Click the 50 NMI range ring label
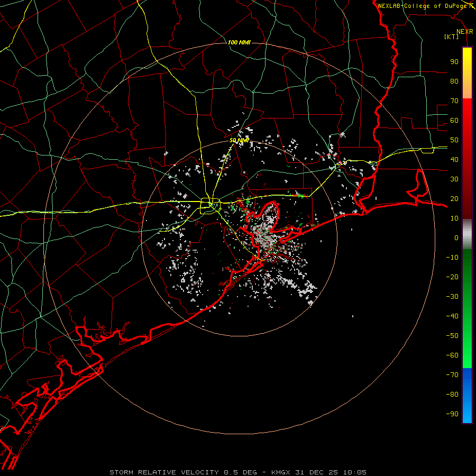Image resolution: width=476 pixels, height=476 pixels. pyautogui.click(x=239, y=140)
